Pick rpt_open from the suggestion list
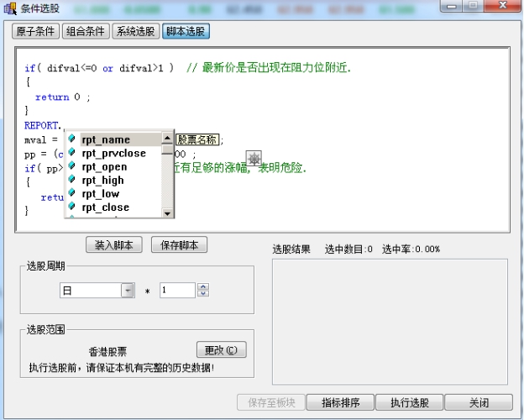Viewport: 524px width, 420px height. (x=104, y=166)
